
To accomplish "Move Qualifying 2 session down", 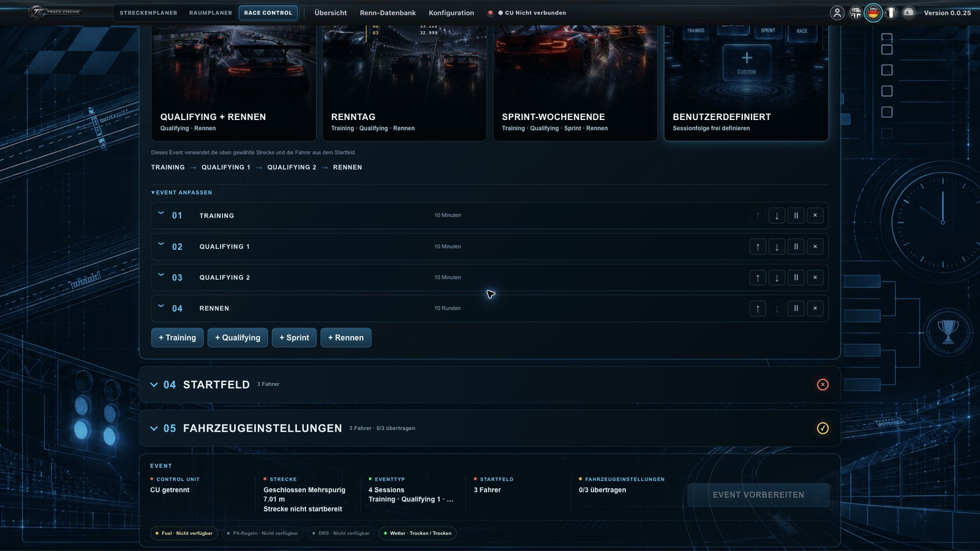I will click(x=777, y=277).
